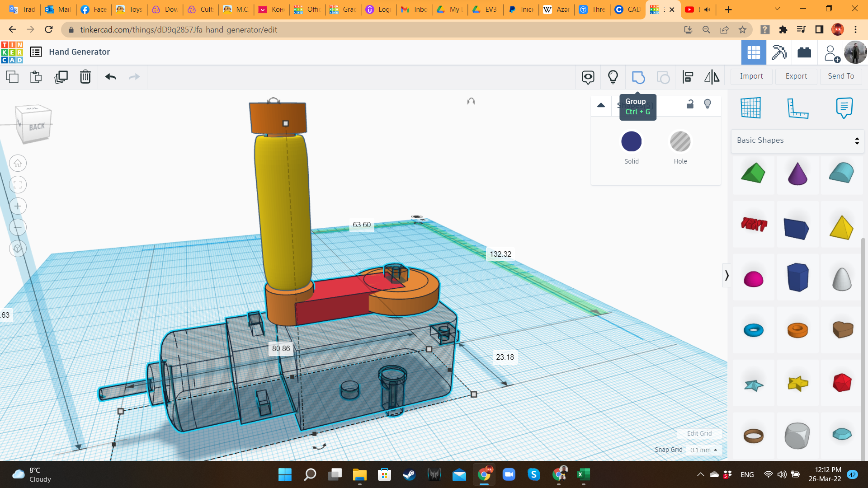868x488 pixels.
Task: Click the Mirror tool icon
Action: pyautogui.click(x=712, y=77)
